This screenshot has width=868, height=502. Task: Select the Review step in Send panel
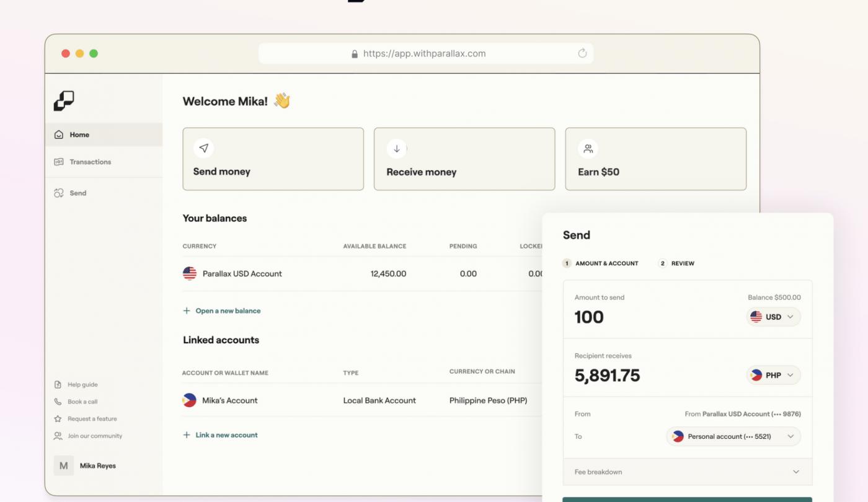point(676,263)
